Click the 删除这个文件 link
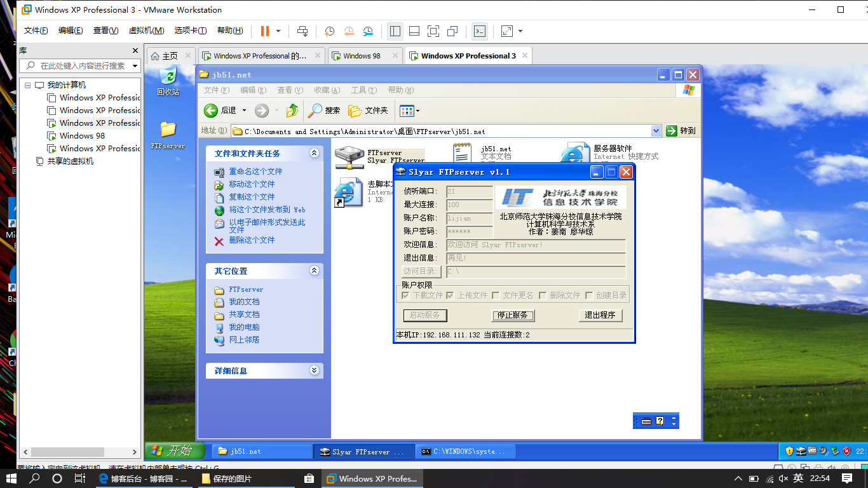The width and height of the screenshot is (868, 488). tap(252, 240)
